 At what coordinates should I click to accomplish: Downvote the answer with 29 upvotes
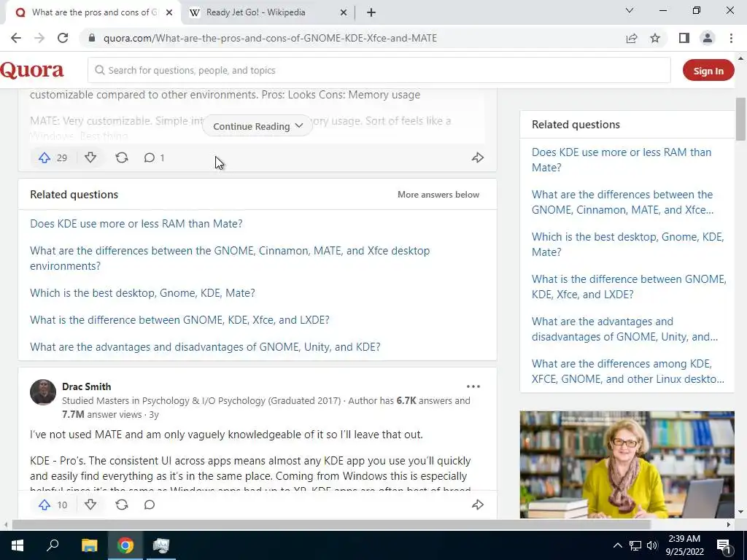click(x=90, y=157)
